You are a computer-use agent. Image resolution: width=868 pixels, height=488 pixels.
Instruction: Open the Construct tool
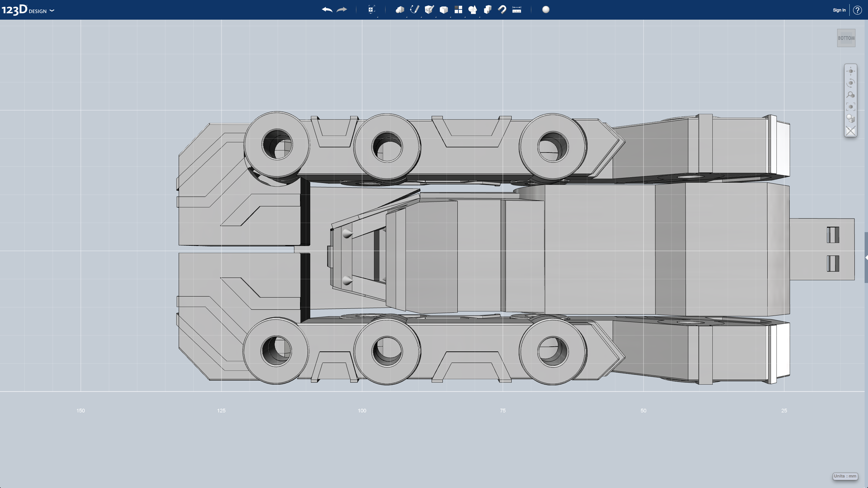[x=429, y=10]
